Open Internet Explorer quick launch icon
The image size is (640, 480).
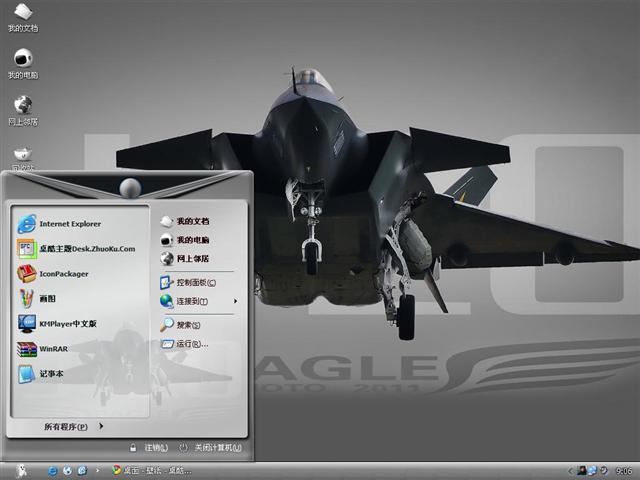[x=53, y=471]
